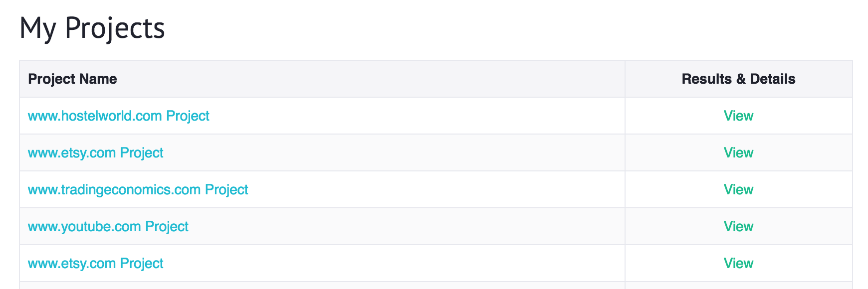The image size is (868, 289).
Task: Open the www.hostelworld.com Project link
Action: pyautogui.click(x=118, y=116)
